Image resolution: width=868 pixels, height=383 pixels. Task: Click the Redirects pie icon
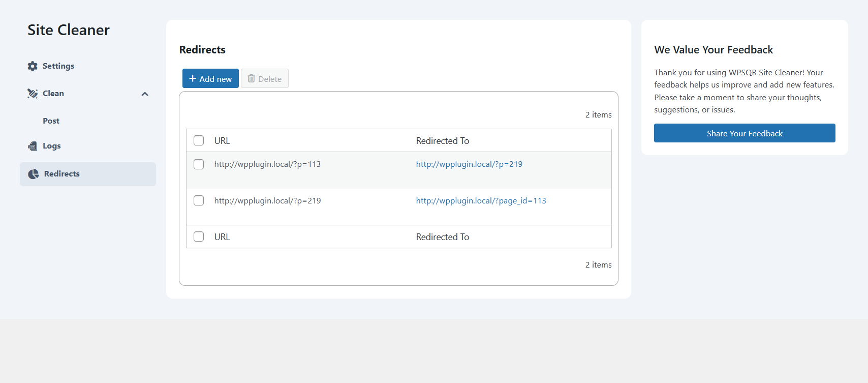(34, 174)
